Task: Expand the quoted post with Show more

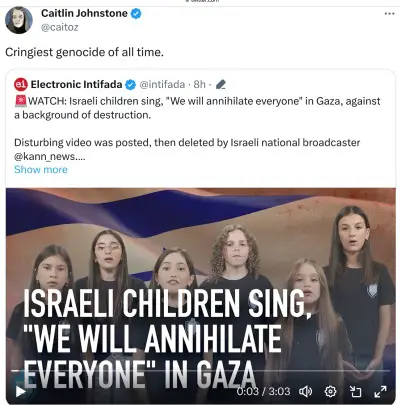Action: 41,170
